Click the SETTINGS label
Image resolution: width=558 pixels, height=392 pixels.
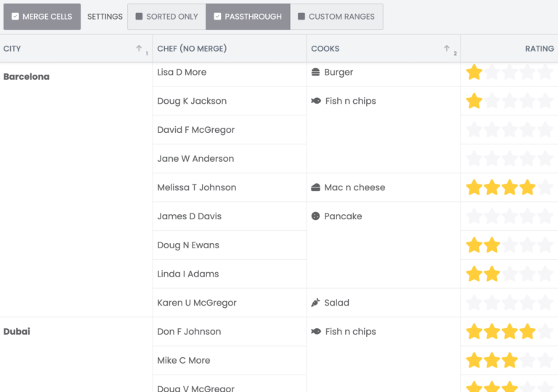click(105, 17)
